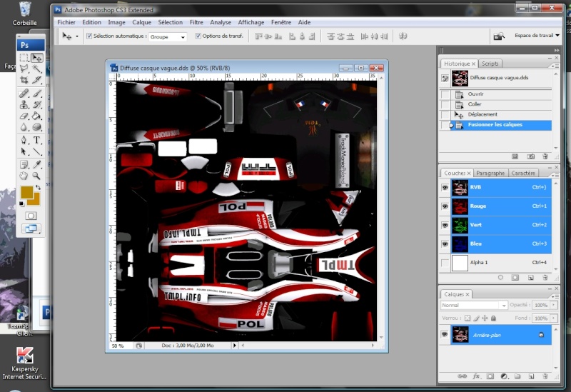Delete current history state with trash icon
Viewport: 571px width, 392px height.
(x=545, y=156)
